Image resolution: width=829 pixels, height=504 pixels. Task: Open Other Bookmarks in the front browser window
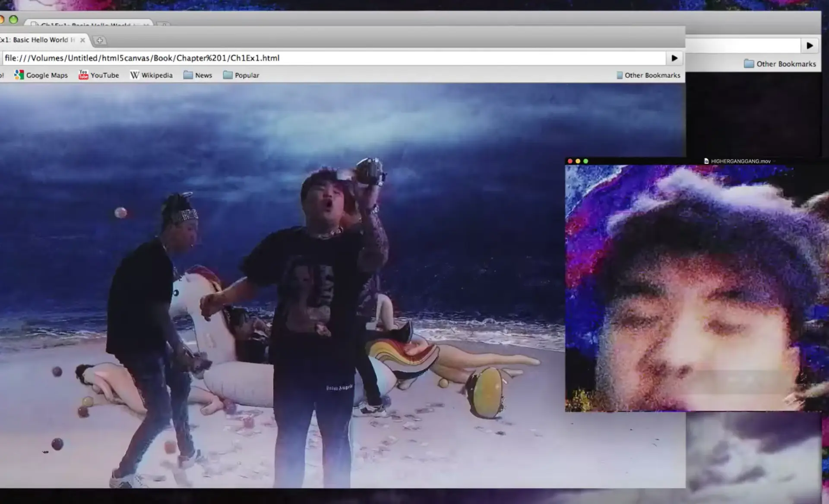648,75
